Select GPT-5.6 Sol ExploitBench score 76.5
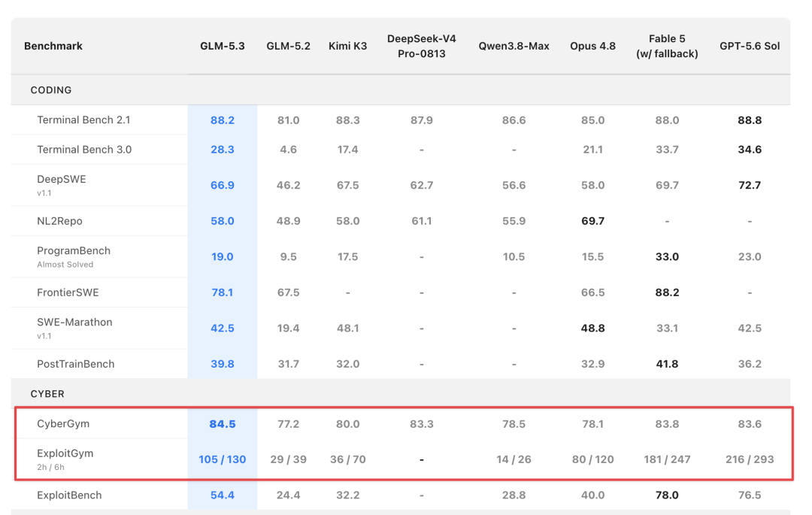Viewport: 812px width, 515px height. [750, 495]
